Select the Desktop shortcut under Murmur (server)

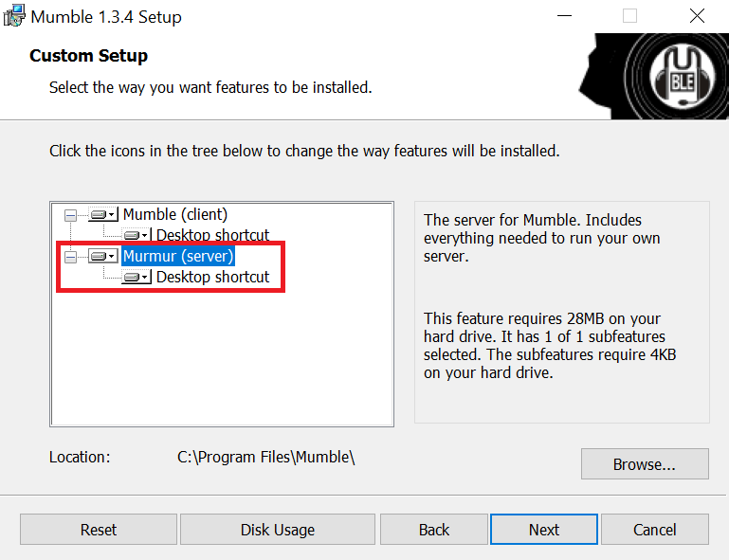click(213, 277)
